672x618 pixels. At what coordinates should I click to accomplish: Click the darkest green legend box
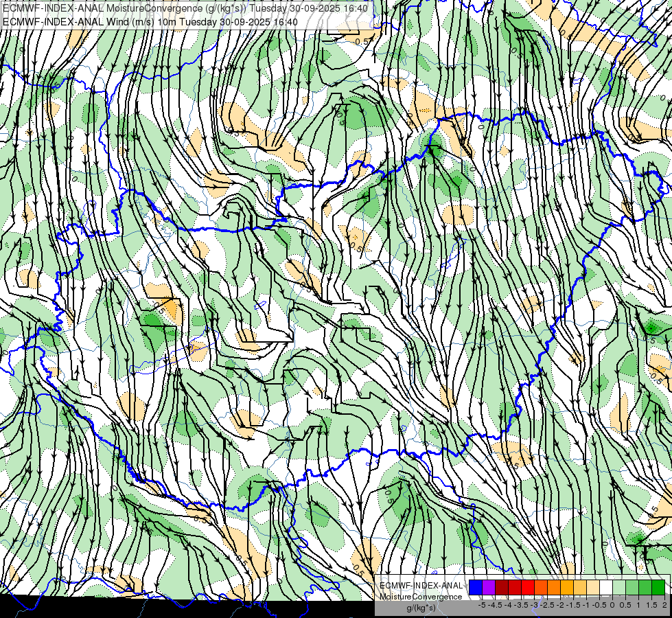[658, 587]
